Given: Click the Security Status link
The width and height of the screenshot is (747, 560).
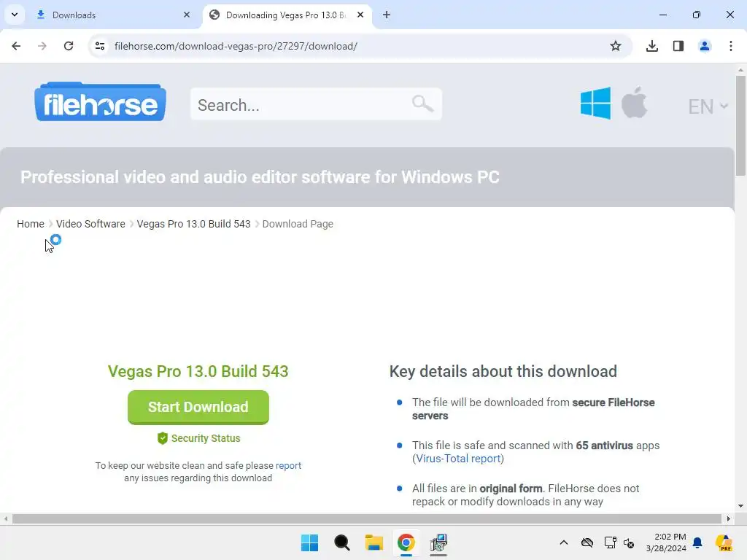Looking at the screenshot, I should (x=206, y=438).
